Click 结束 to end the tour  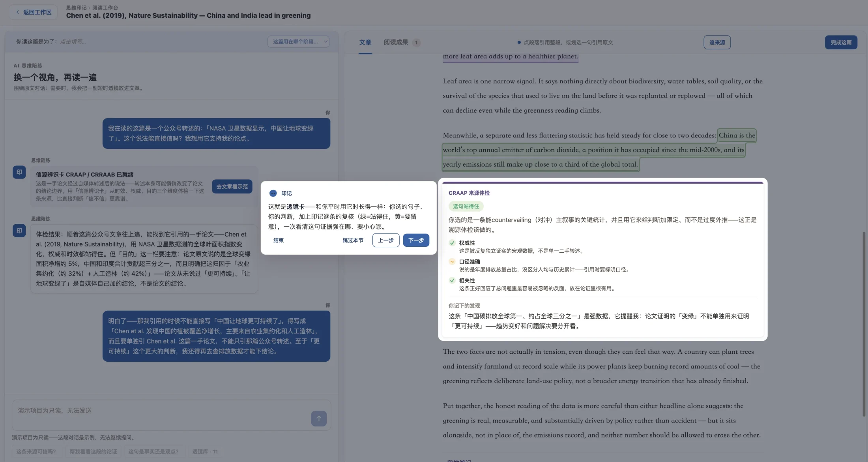[x=279, y=240]
